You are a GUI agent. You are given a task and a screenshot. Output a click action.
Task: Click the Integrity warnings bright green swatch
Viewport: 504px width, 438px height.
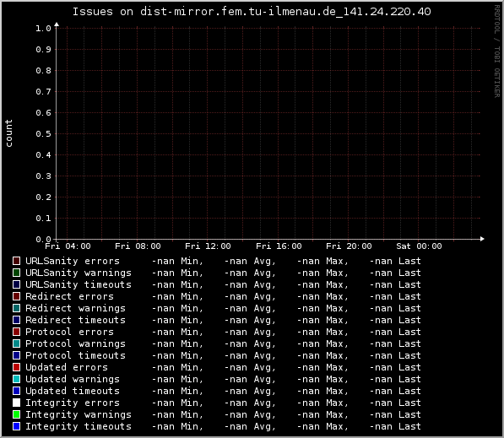16,414
